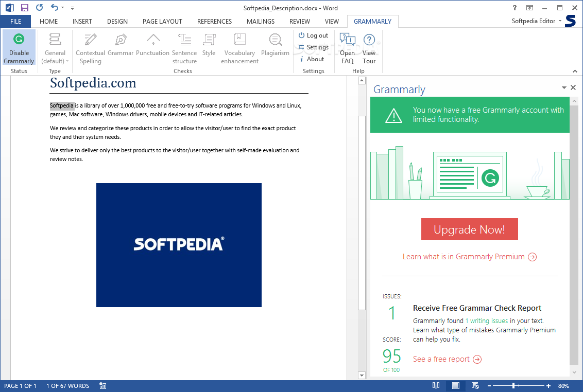
Task: Click the zoom in plus button
Action: [x=548, y=386]
